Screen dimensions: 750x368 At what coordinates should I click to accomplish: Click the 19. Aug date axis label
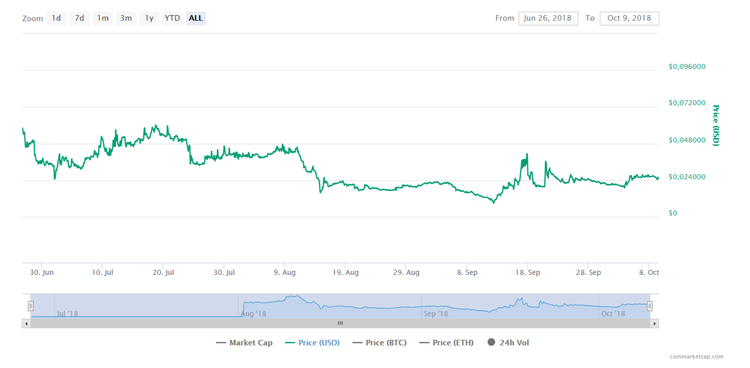pyautogui.click(x=345, y=273)
